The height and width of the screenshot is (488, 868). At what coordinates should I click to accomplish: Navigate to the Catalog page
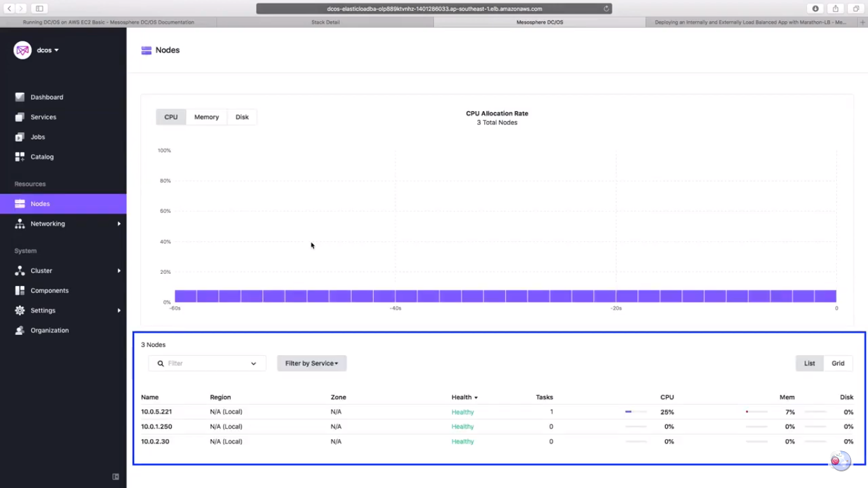pyautogui.click(x=42, y=156)
